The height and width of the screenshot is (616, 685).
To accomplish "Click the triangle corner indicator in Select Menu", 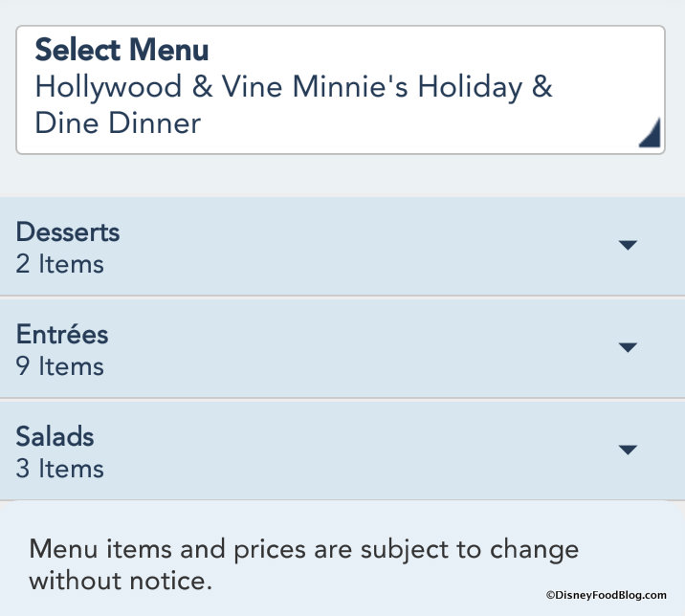I will coord(651,136).
